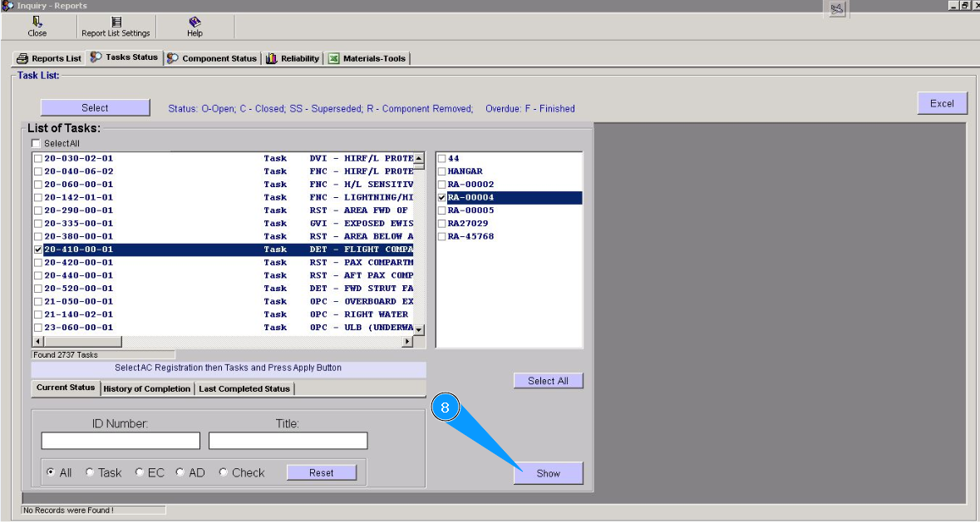Check the RA-00002 aircraft registration box
980x524 pixels.
pyautogui.click(x=442, y=185)
